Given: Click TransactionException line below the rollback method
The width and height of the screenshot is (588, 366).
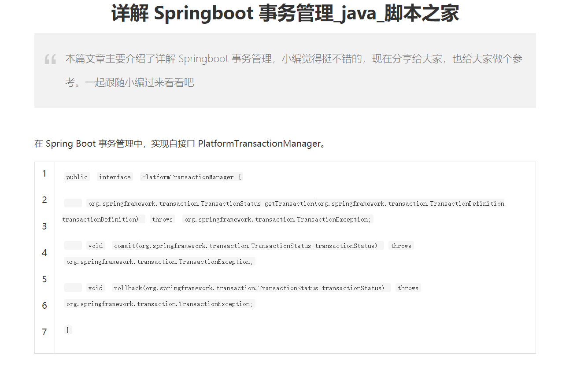Looking at the screenshot, I should (160, 304).
